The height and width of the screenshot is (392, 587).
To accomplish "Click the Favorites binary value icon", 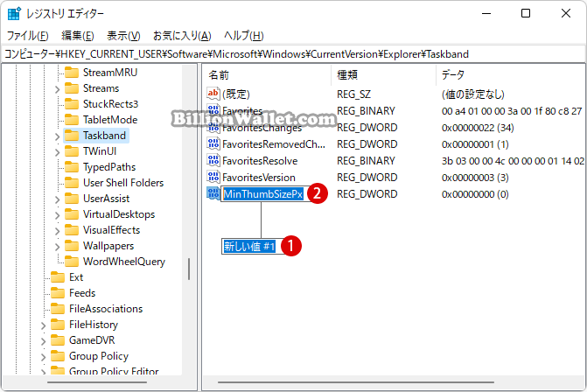I will pyautogui.click(x=213, y=110).
